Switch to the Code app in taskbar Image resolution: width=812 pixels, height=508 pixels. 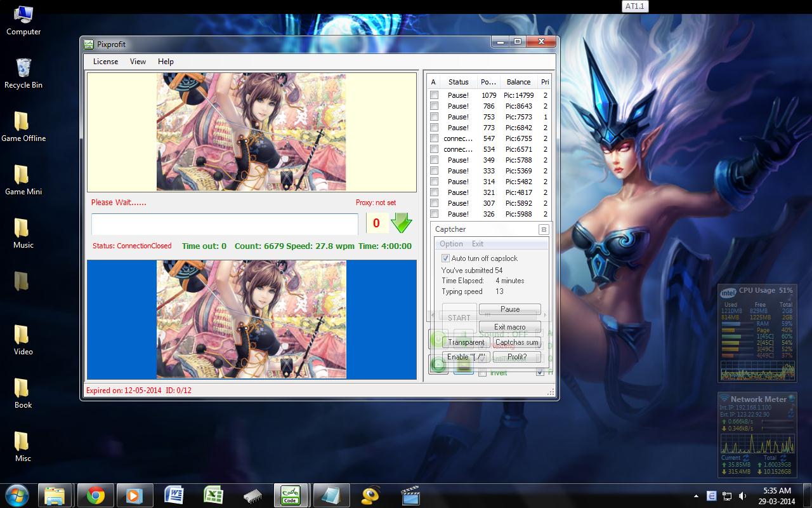pos(291,495)
